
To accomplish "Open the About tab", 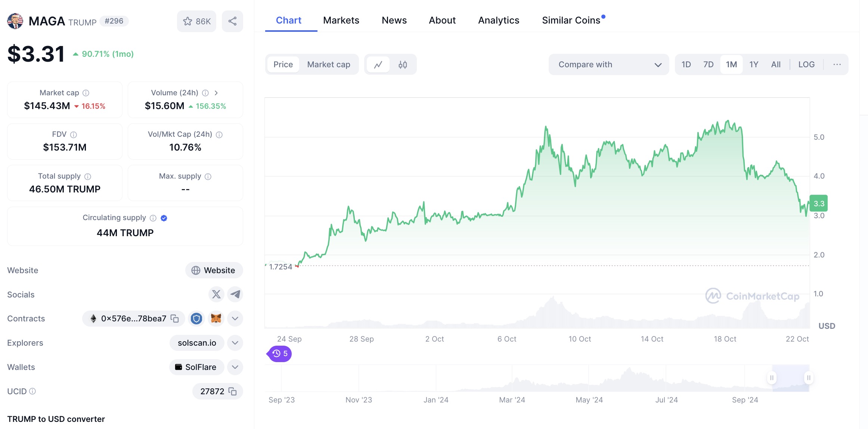I will pos(442,20).
